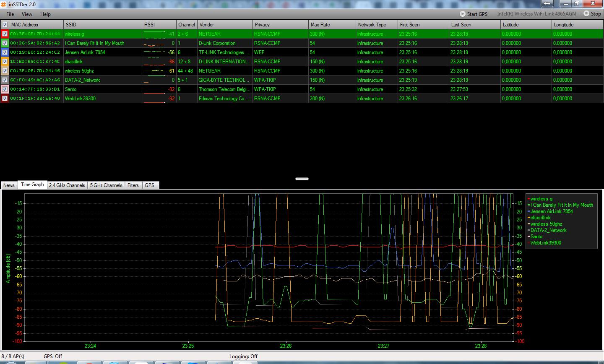Switch to 5 GHz Channels tab
604x364 pixels.
pyautogui.click(x=107, y=185)
